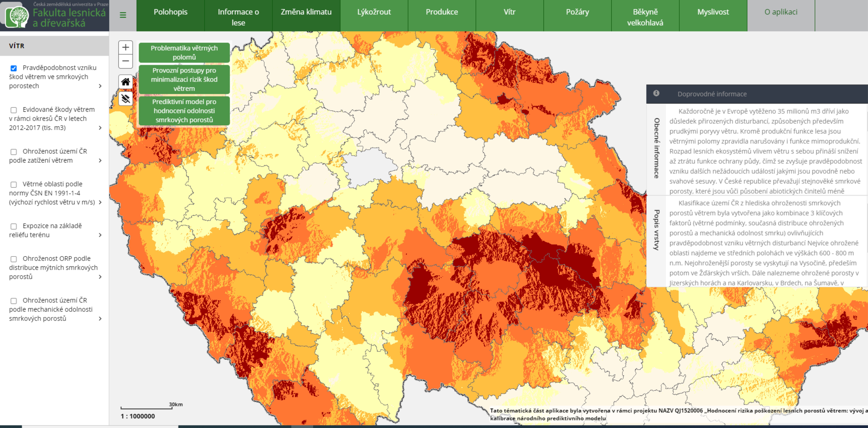This screenshot has height=428, width=868.
Task: Open the Požáry tab
Action: pos(578,15)
